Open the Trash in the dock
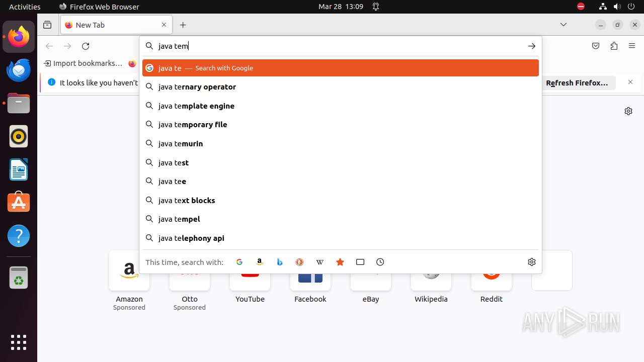The width and height of the screenshot is (644, 362). pyautogui.click(x=19, y=278)
